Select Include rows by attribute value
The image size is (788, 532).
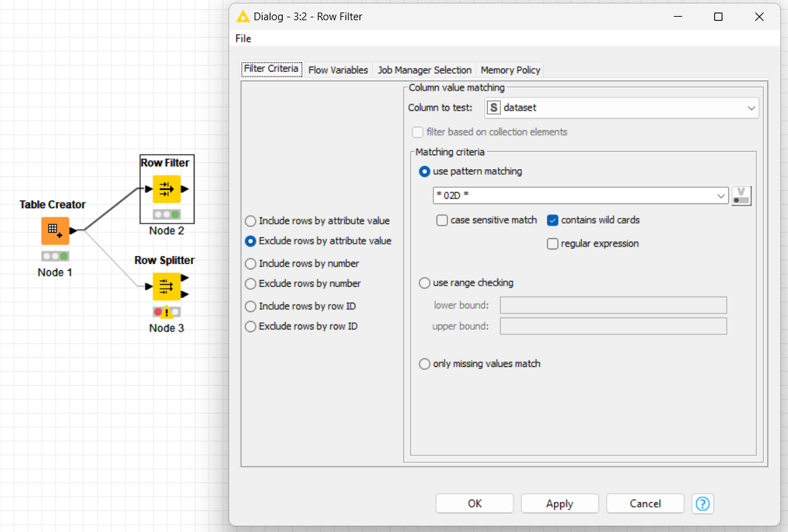click(251, 221)
